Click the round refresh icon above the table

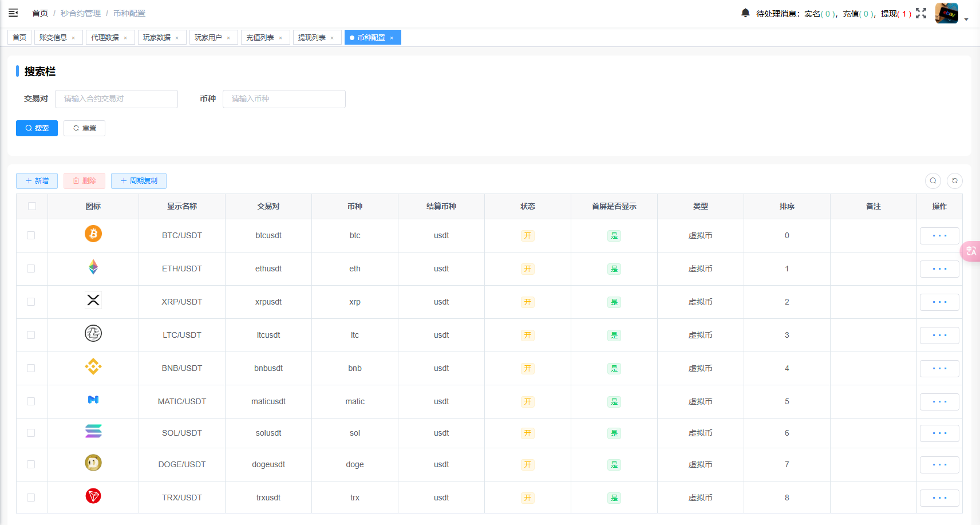click(954, 181)
